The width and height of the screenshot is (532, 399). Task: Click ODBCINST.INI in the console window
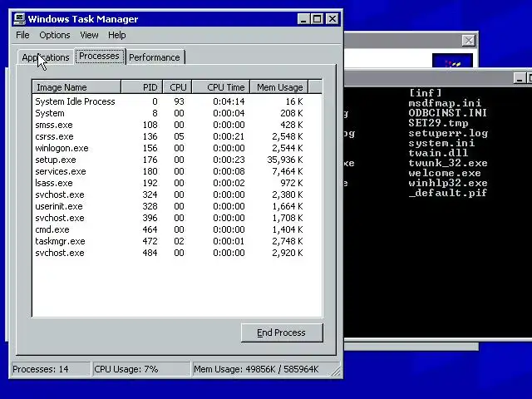(x=447, y=113)
